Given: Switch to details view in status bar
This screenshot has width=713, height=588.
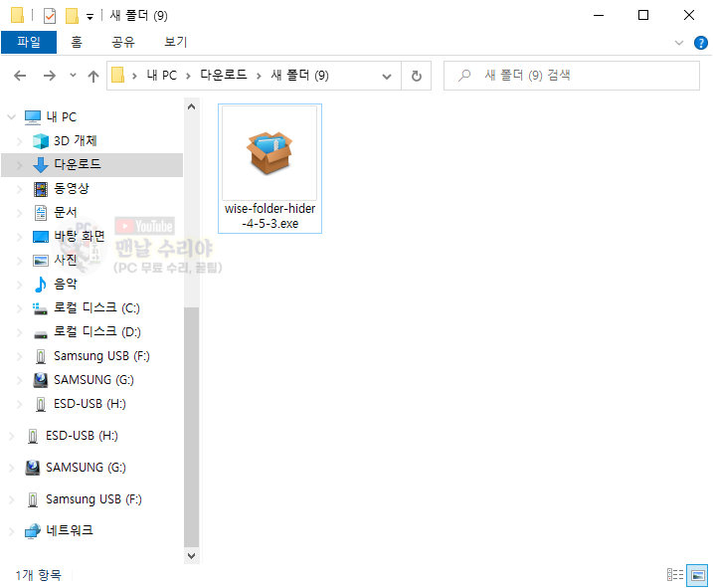Looking at the screenshot, I should click(x=675, y=575).
